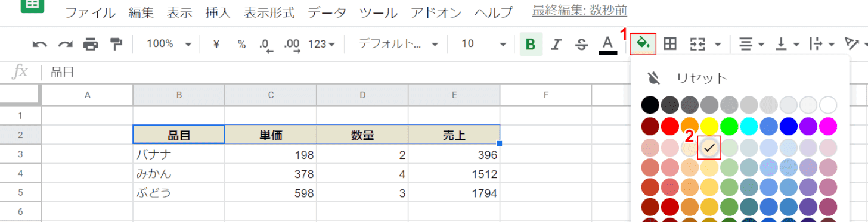Click the 最終編集: 数秒前 link
The image size is (868, 222).
579,11
